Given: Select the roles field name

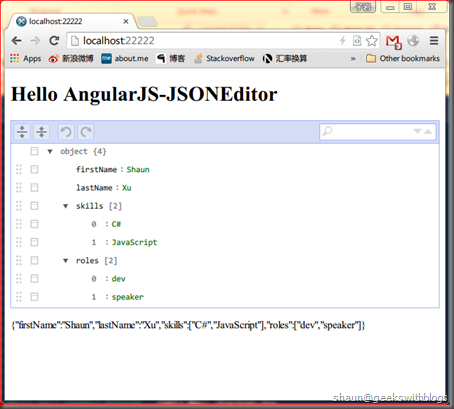Looking at the screenshot, I should pyautogui.click(x=87, y=260).
